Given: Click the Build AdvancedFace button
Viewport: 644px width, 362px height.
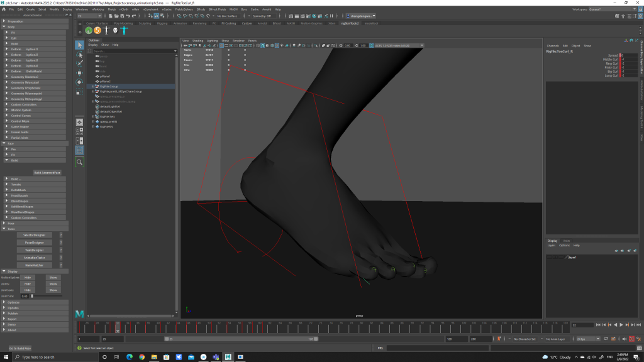Looking at the screenshot, I should 48,172.
